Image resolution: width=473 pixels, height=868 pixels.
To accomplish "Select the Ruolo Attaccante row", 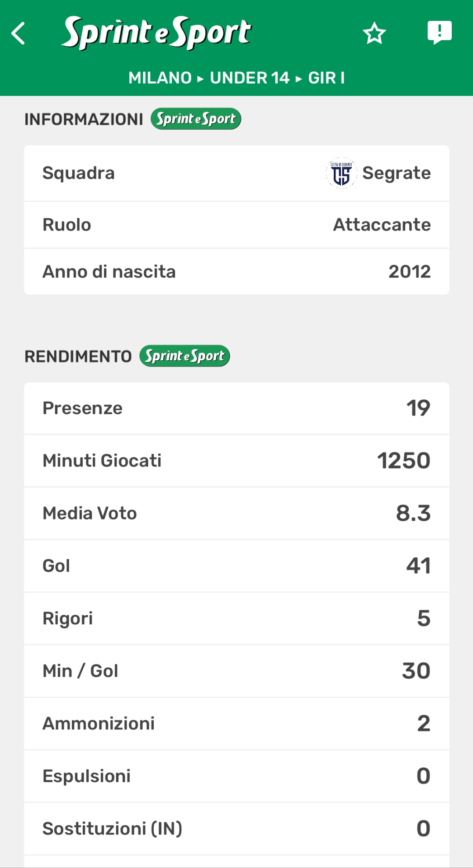I will [236, 225].
